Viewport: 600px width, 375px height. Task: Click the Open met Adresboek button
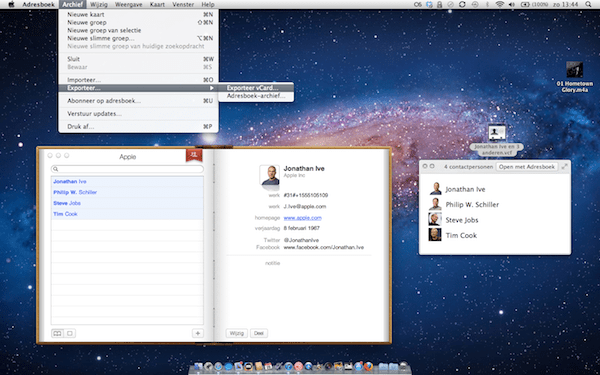click(x=527, y=167)
